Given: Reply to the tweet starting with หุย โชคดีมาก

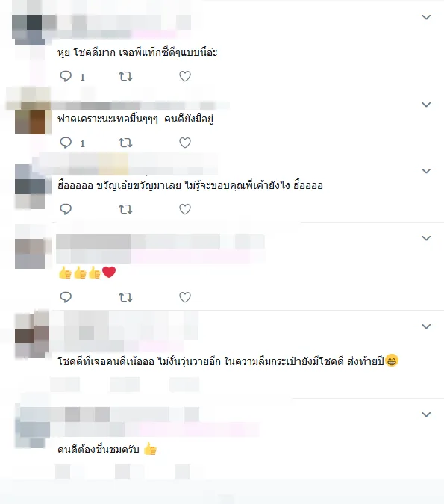Looking at the screenshot, I should click(66, 76).
